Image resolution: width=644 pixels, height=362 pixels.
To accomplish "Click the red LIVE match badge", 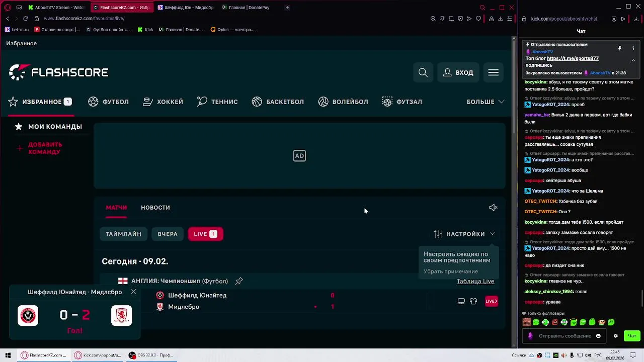I will click(491, 301).
